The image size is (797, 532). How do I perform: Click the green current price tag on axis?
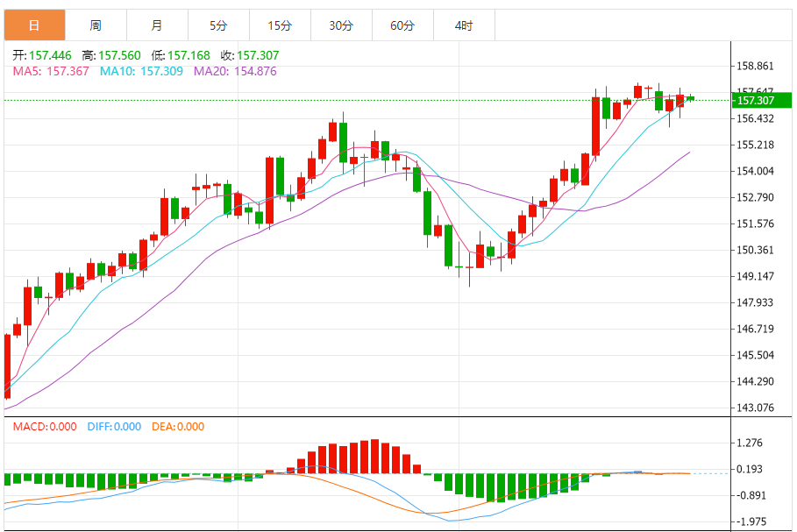755,100
